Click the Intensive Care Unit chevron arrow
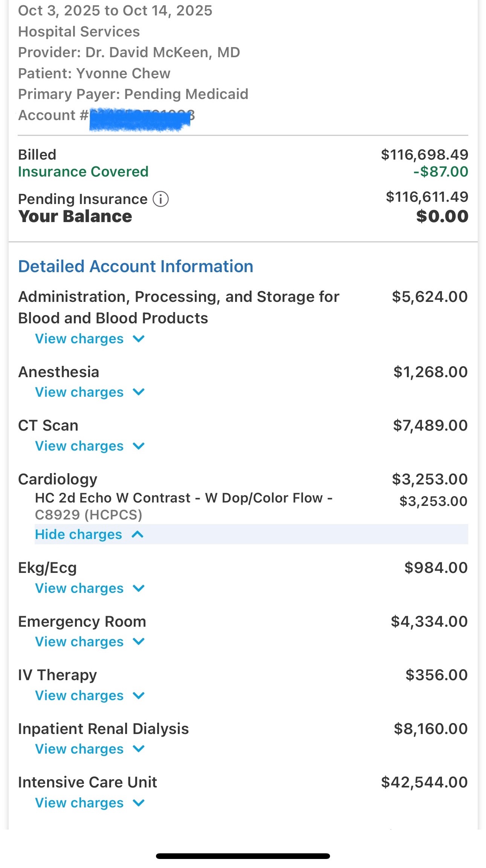The width and height of the screenshot is (486, 868). click(x=139, y=803)
